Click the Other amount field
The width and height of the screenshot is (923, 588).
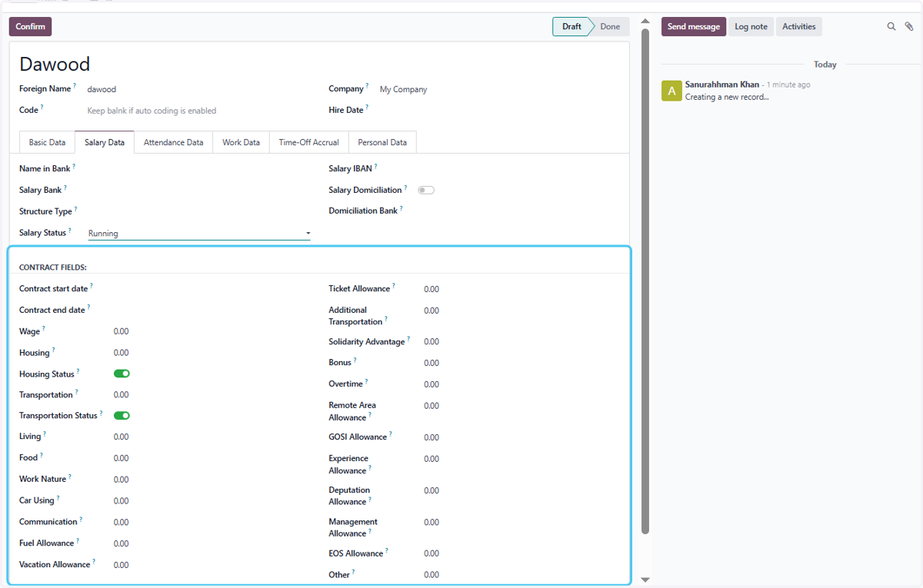tap(521, 575)
